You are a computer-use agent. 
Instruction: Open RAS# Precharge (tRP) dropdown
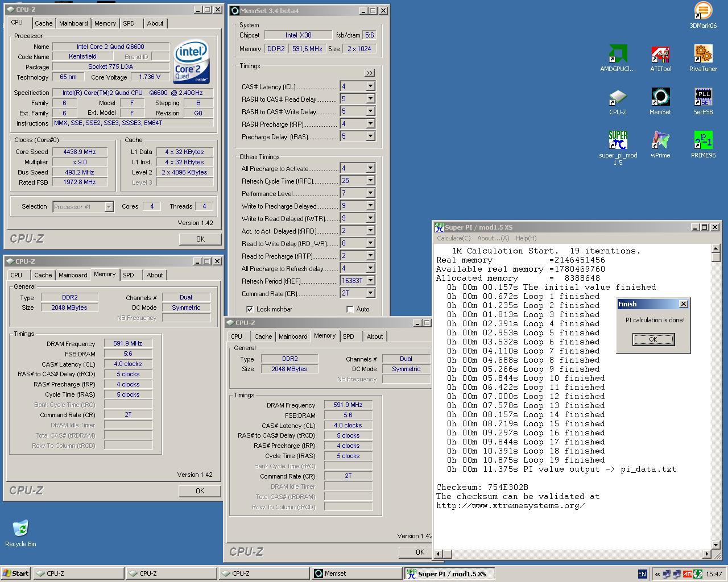coord(370,124)
